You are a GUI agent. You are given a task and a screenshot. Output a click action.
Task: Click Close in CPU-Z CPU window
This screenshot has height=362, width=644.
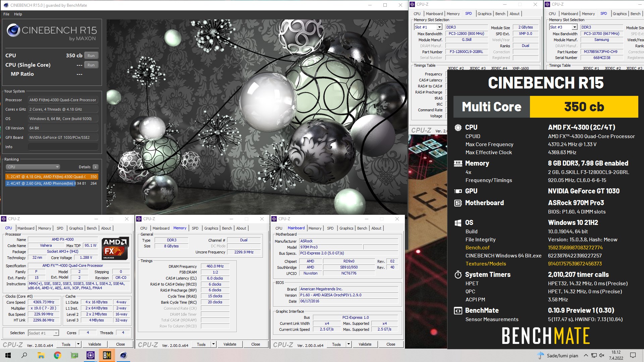tap(120, 344)
